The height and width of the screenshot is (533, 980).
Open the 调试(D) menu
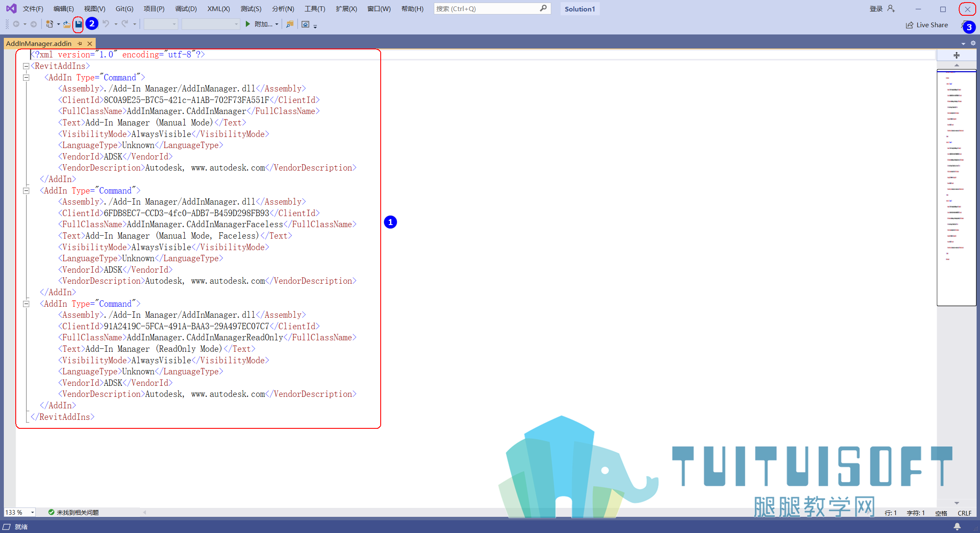(x=186, y=9)
